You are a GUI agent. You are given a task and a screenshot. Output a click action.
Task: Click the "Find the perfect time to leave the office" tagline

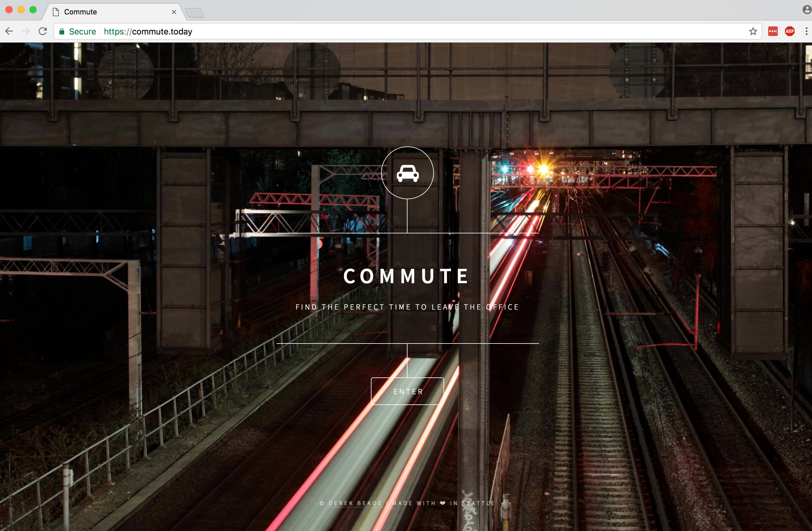click(x=407, y=307)
